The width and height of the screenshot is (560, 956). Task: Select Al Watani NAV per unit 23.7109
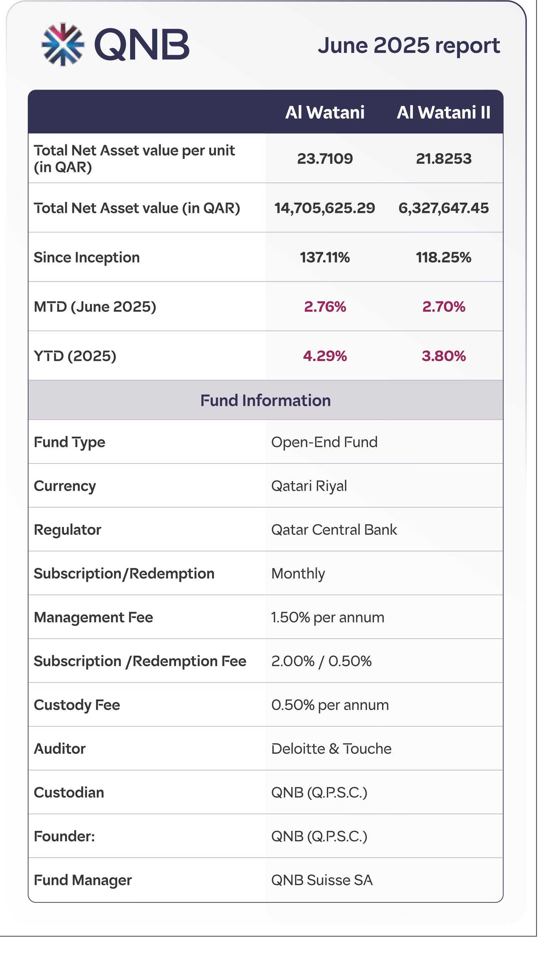pos(325,158)
